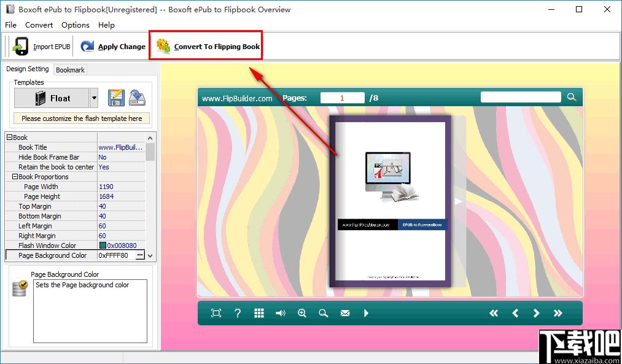Screen dimensions: 622x364
Task: Click Convert To Flipping Book gear icon
Action: 163,47
